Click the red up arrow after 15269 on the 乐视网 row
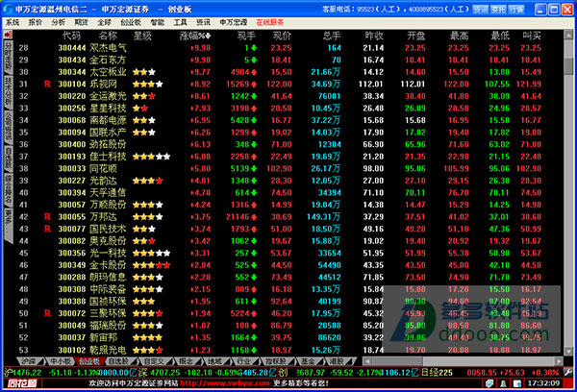The height and width of the screenshot is (392, 577). coord(254,85)
